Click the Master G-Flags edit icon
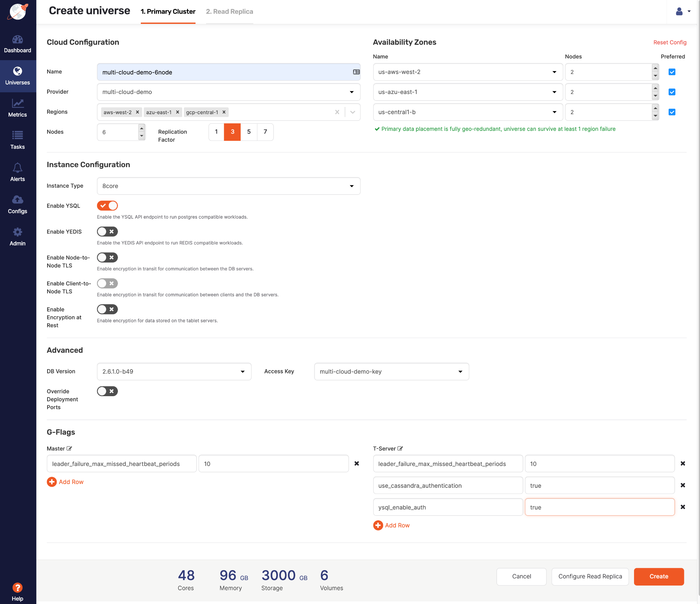Screen dimensions: 700x604 point(69,448)
